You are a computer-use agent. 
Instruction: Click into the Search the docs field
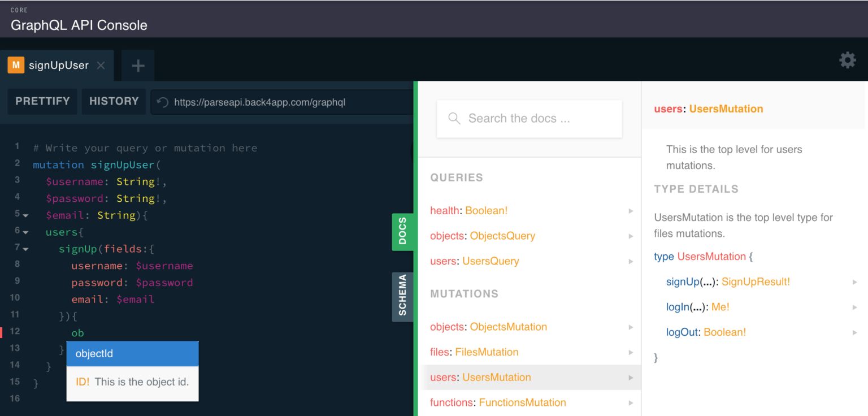click(530, 119)
